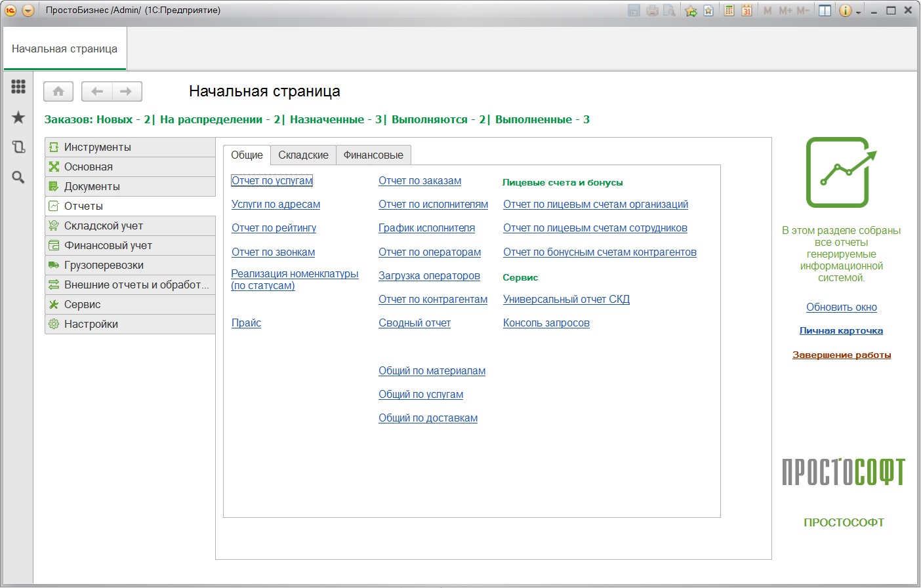
Task: Open the calculator from title toolbar
Action: click(729, 10)
